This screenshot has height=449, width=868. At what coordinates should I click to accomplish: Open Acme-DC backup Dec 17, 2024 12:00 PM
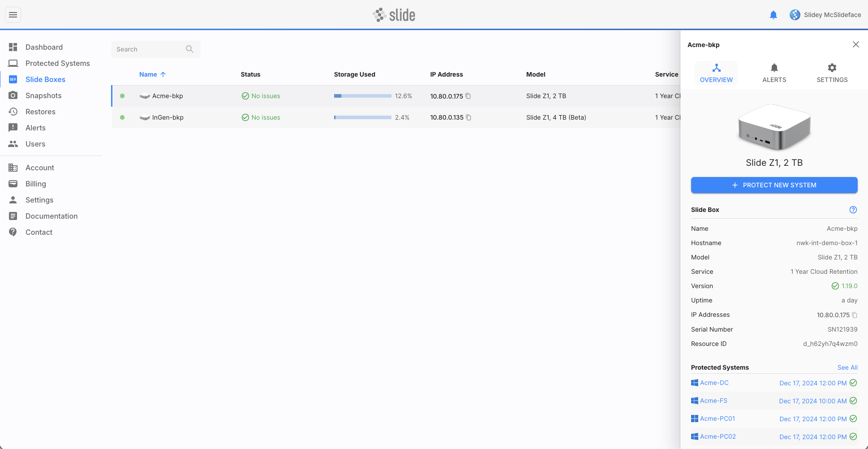point(813,383)
